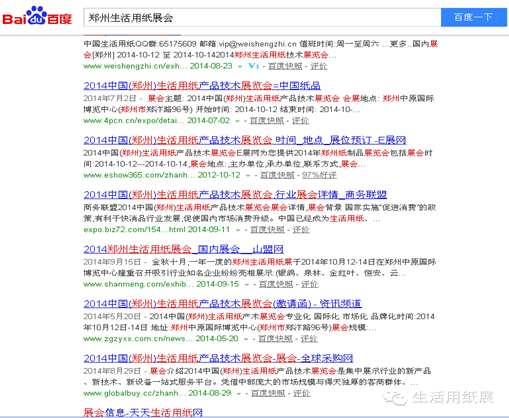Expand dropdown arrow after weishengzhi.cn result URL
509x418 pixels.
click(x=240, y=67)
